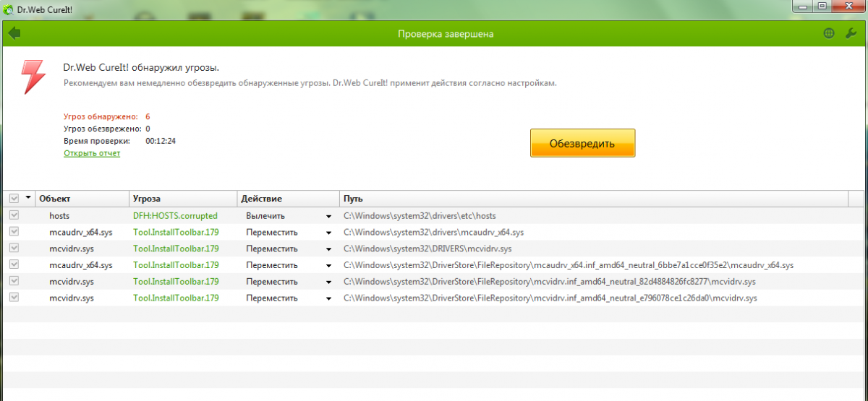Screen dimensions: 868x401
Task: Open action dropdown for DRIVERS\mcvidrv.sys
Action: pos(328,249)
